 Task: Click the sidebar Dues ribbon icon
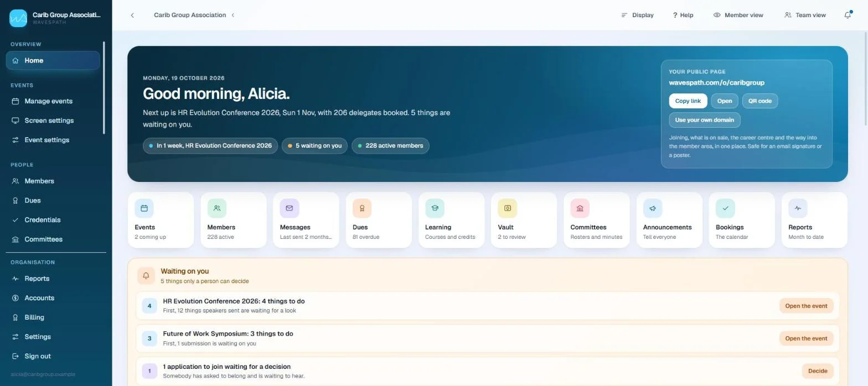(x=15, y=200)
